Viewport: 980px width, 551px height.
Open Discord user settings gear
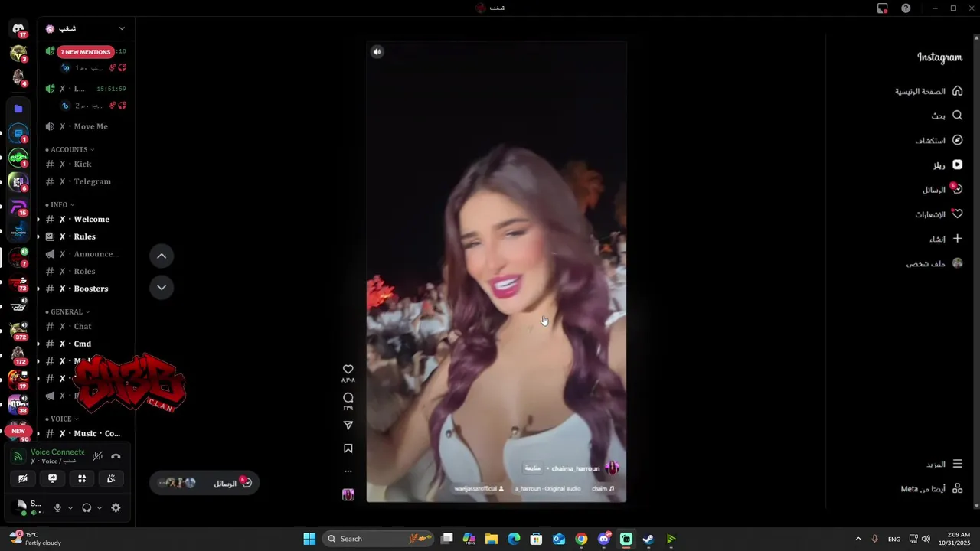(116, 508)
